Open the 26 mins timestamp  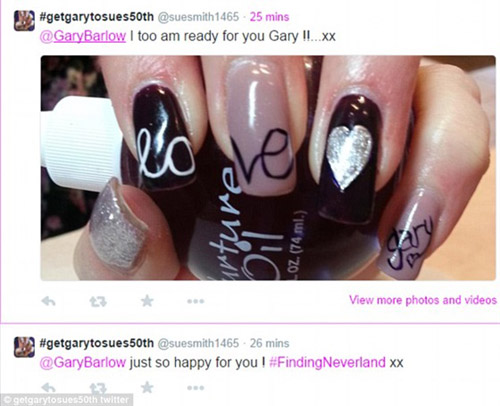[x=269, y=343]
